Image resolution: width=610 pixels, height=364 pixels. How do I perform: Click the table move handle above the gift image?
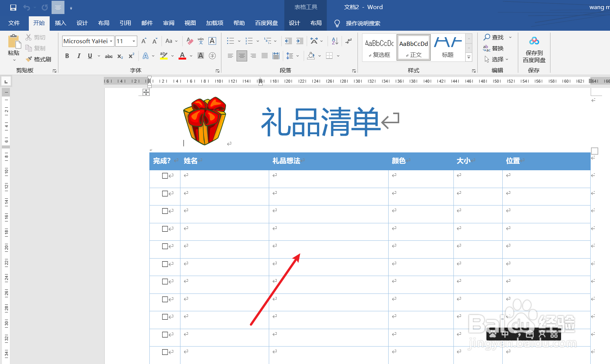(146, 92)
